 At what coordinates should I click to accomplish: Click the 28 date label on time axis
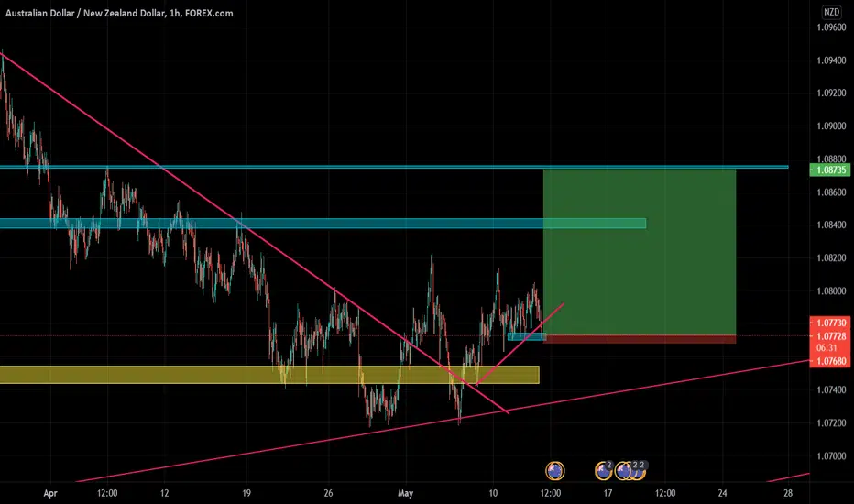(x=787, y=493)
